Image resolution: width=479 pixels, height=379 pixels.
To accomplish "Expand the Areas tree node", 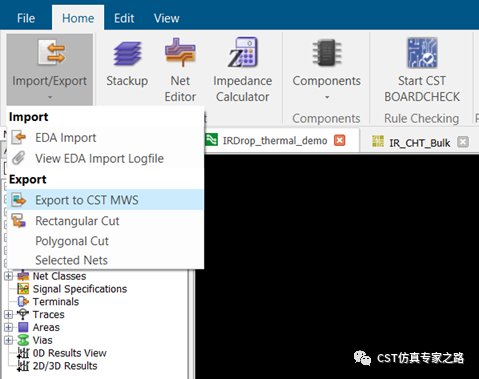I will point(9,327).
